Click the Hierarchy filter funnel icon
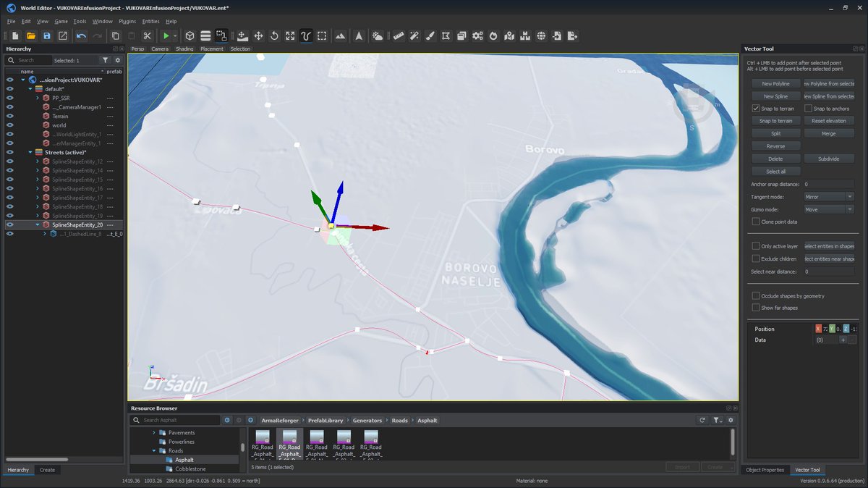Screen dimensions: 868x488 (x=106, y=60)
